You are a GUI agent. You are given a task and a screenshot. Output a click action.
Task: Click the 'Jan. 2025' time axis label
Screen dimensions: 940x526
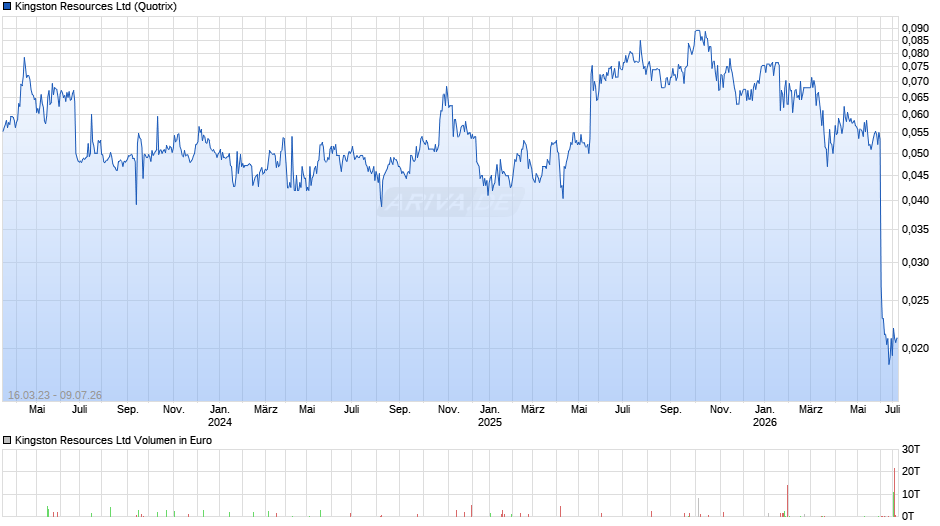pyautogui.click(x=490, y=416)
